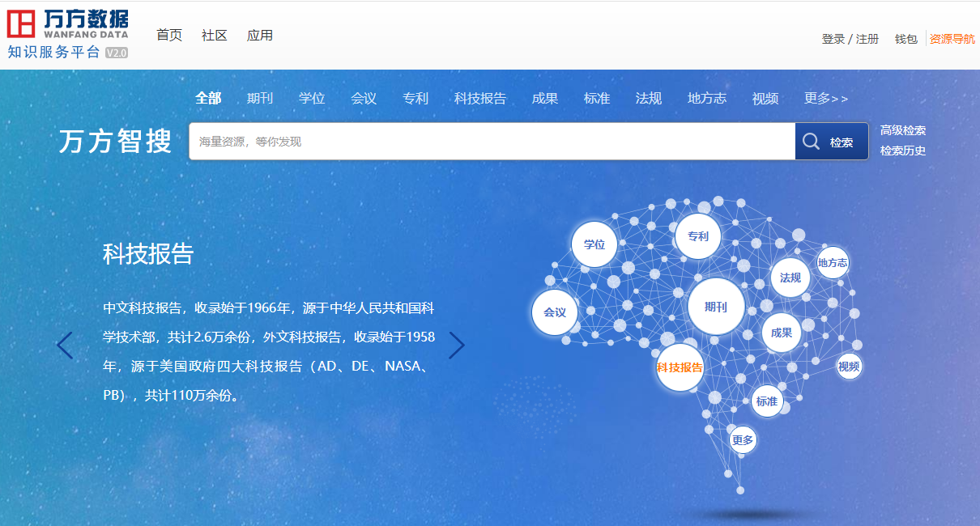Select the 科技报告 bubble on brain graphic

pyautogui.click(x=680, y=367)
